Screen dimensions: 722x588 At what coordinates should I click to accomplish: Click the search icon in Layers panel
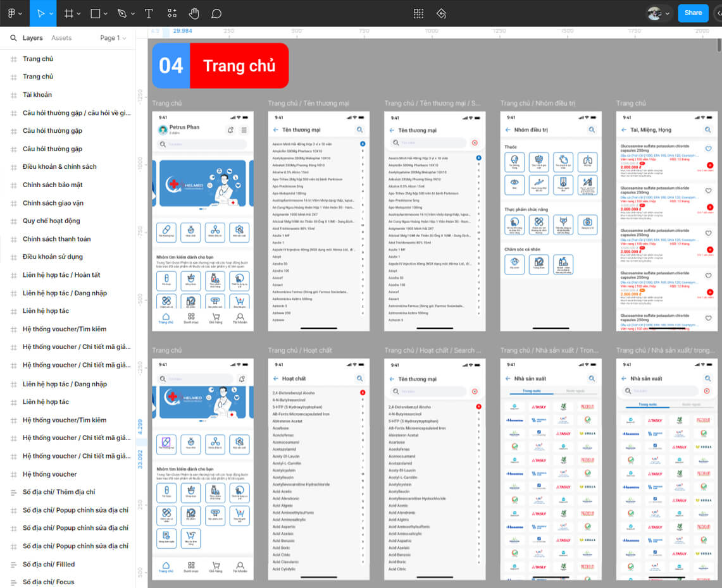(13, 38)
